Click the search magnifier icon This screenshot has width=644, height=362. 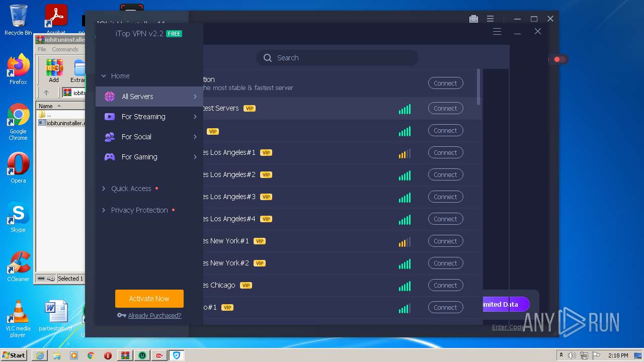click(268, 58)
